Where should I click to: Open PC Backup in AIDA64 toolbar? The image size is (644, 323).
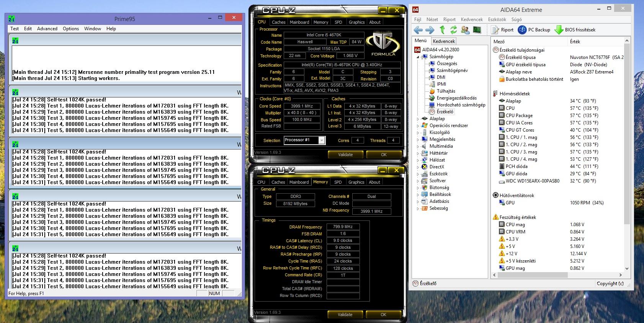pyautogui.click(x=534, y=30)
